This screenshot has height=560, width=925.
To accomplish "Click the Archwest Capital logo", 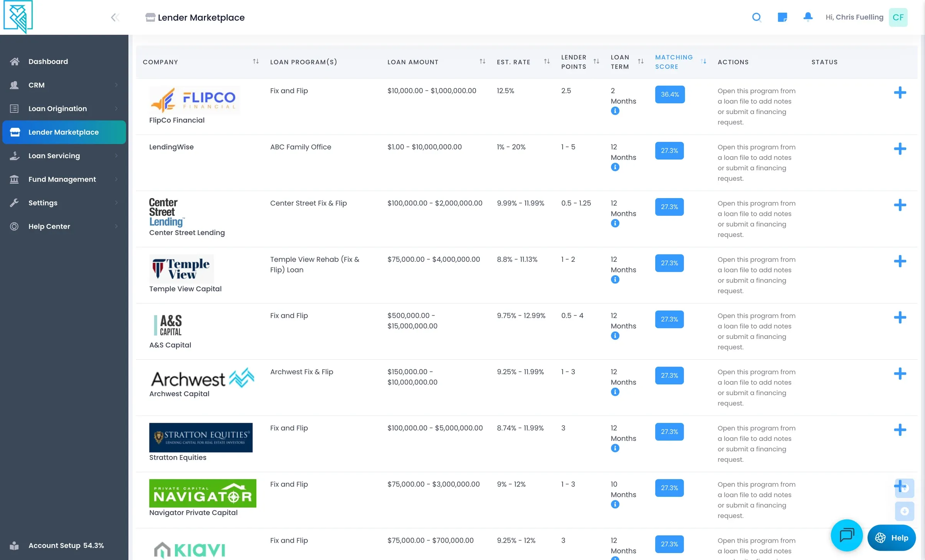I will [202, 378].
